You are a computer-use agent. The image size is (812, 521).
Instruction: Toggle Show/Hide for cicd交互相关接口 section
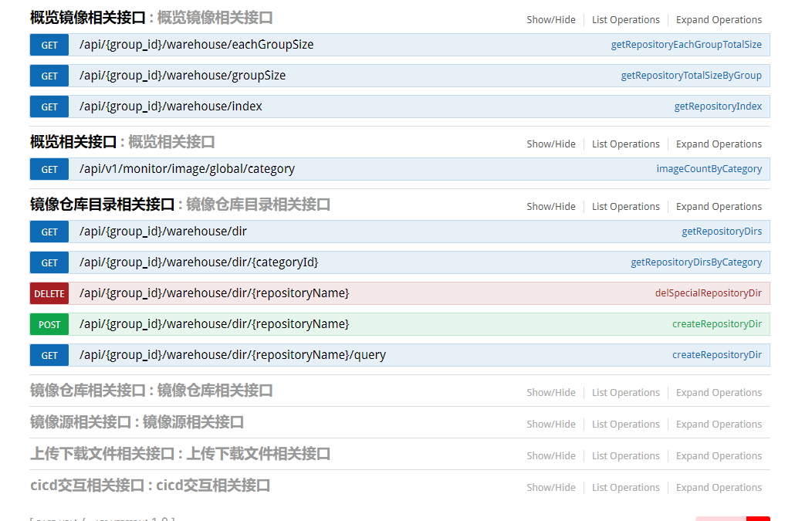click(551, 487)
